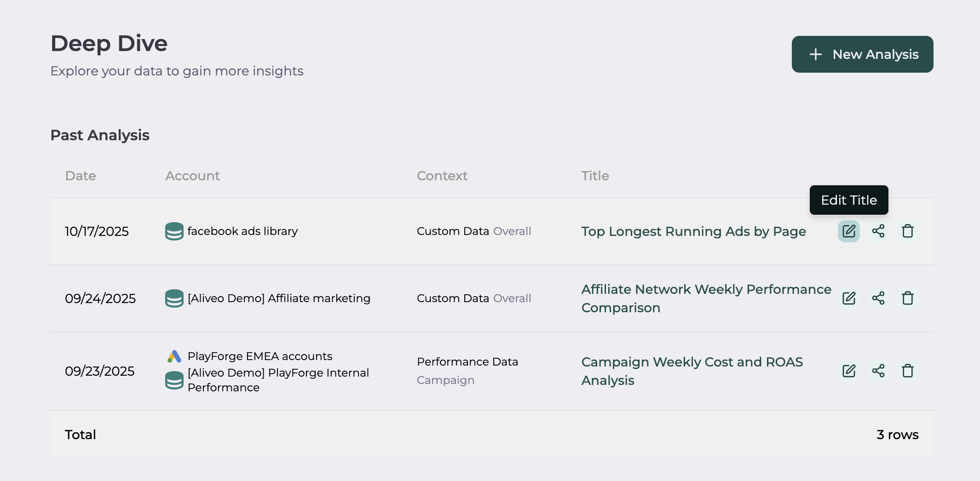
Task: Edit title of Affiliate Network Weekly Performance analysis
Action: 848,298
